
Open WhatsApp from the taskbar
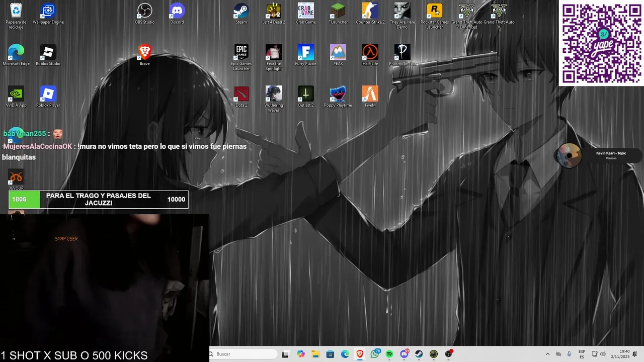(x=375, y=354)
